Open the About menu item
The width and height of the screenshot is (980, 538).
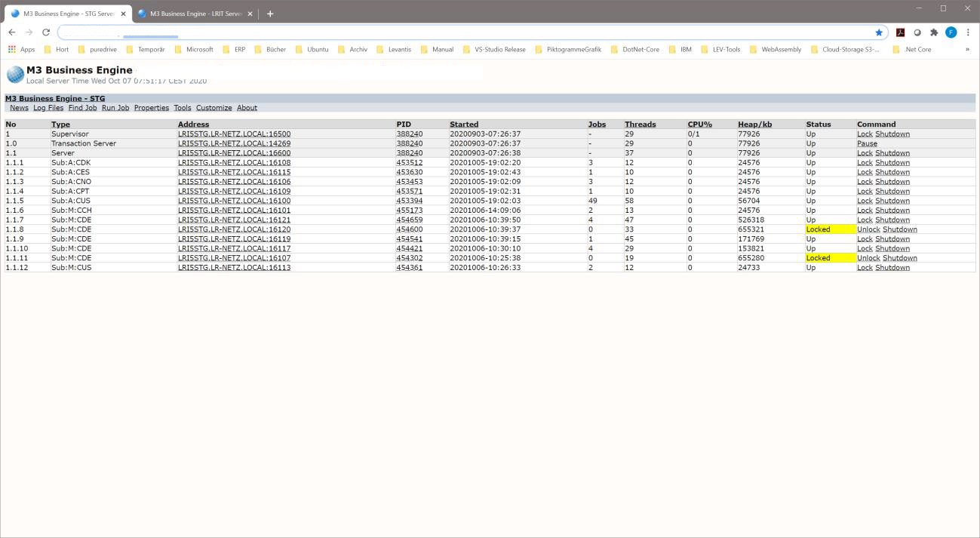(247, 108)
